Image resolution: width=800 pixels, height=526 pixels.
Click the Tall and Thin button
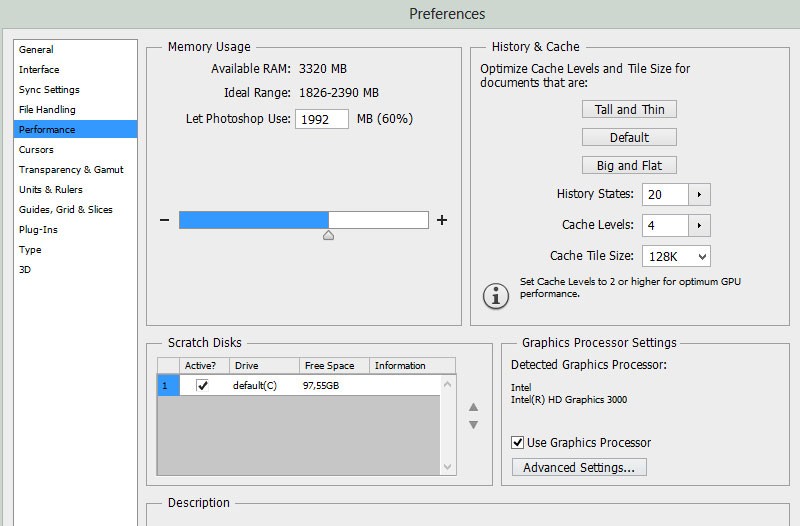[x=629, y=109]
